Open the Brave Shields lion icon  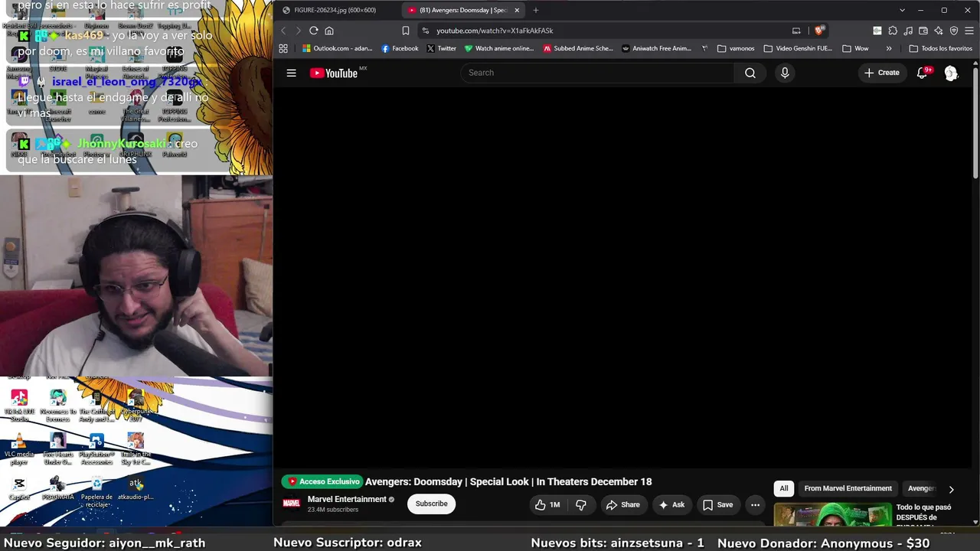[x=819, y=31]
